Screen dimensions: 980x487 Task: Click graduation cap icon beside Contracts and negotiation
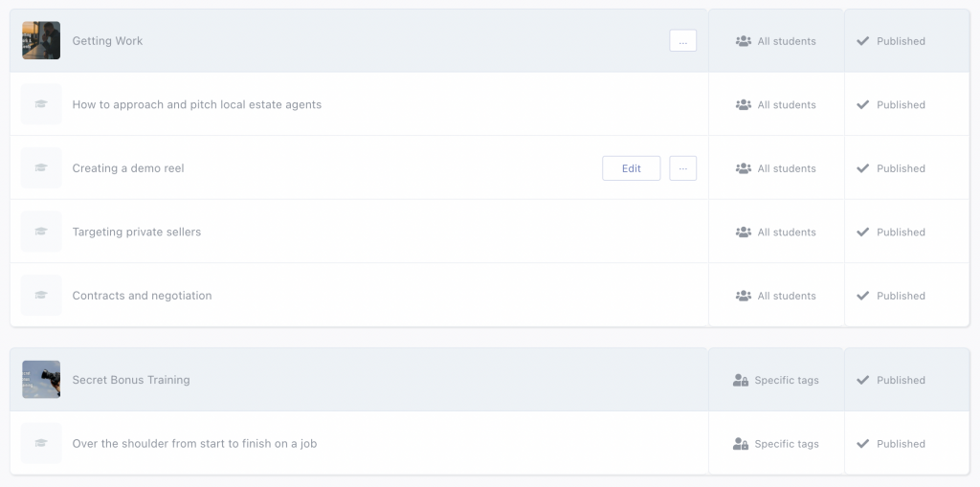click(41, 295)
